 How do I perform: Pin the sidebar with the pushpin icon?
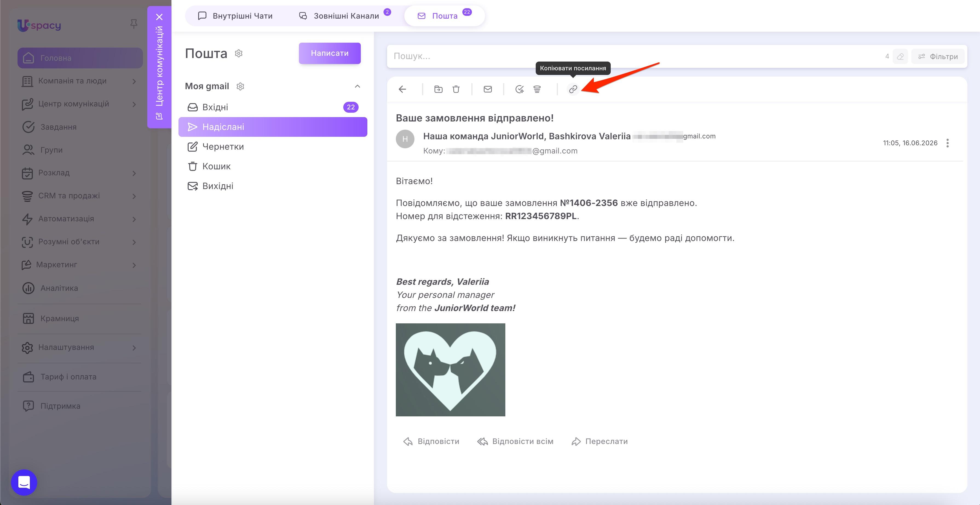[134, 24]
